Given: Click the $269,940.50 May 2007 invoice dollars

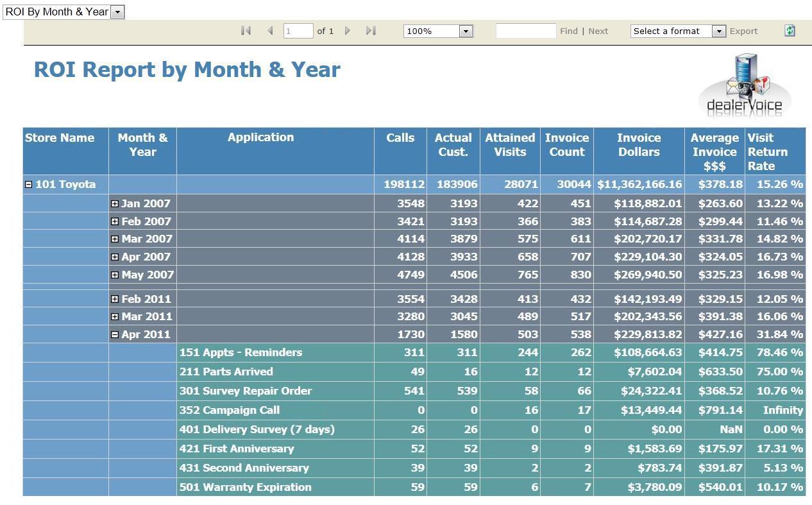Looking at the screenshot, I should click(x=648, y=275).
